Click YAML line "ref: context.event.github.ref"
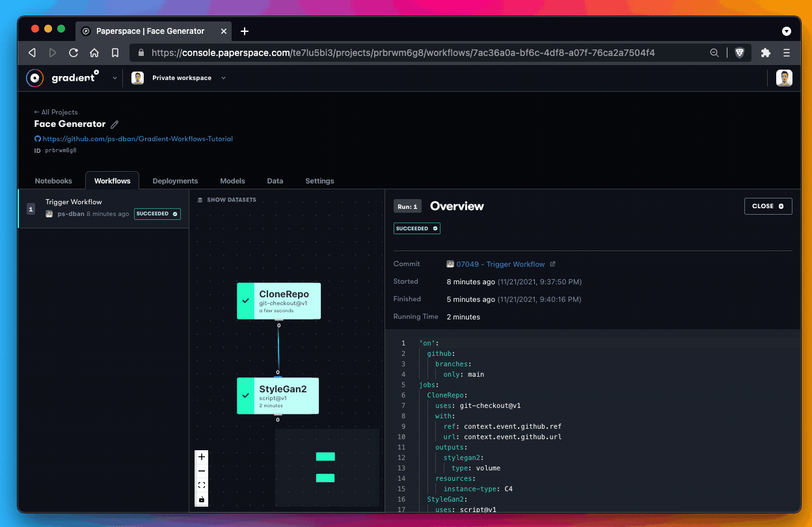812x527 pixels. (502, 426)
